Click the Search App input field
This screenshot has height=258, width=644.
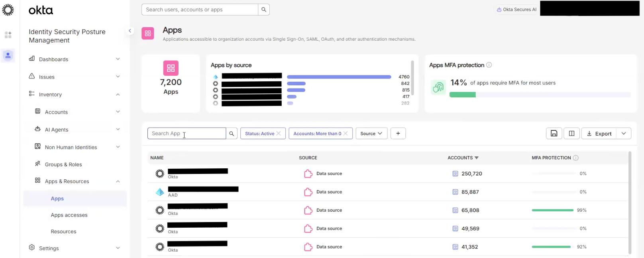click(186, 134)
